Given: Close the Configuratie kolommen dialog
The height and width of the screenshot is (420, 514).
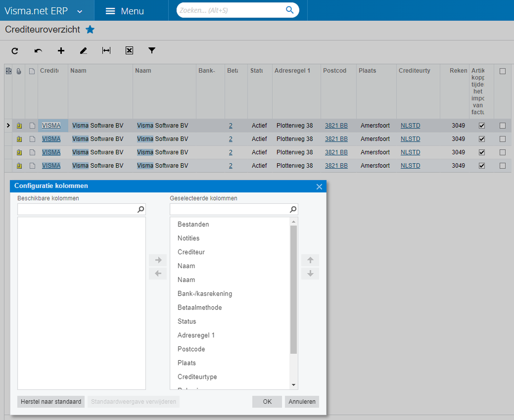Looking at the screenshot, I should pos(320,186).
